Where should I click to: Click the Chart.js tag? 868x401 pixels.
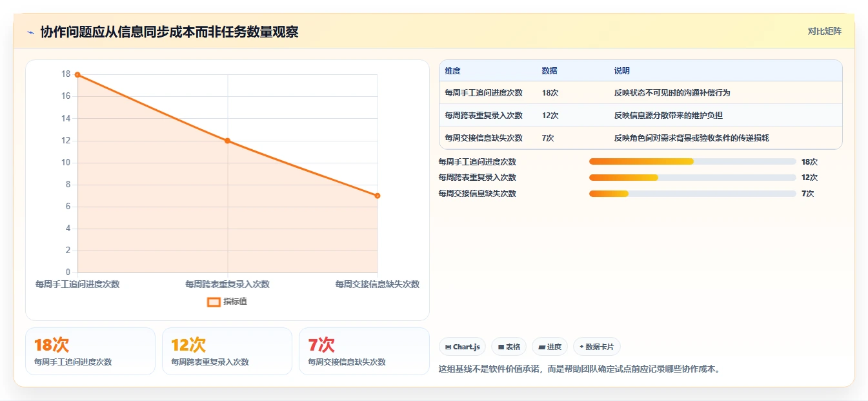pos(462,347)
